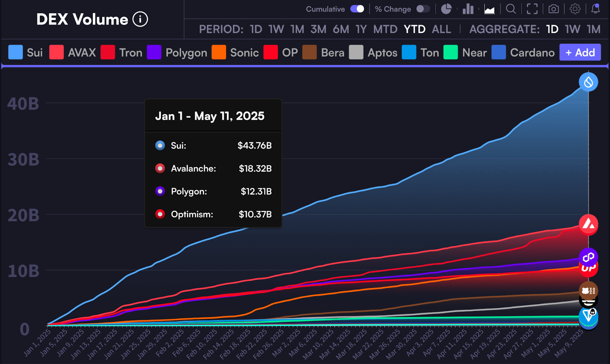The image size is (610, 364).
Task: Select the 3M period
Action: point(318,29)
